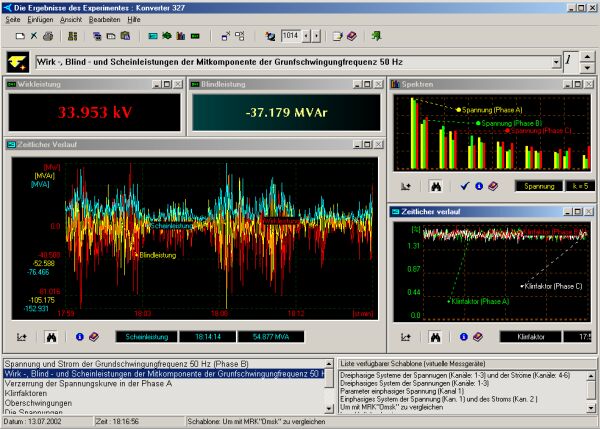The height and width of the screenshot is (429, 600).
Task: Toggle binoculars button under the Scheinleistung chart
Action: coord(50,337)
